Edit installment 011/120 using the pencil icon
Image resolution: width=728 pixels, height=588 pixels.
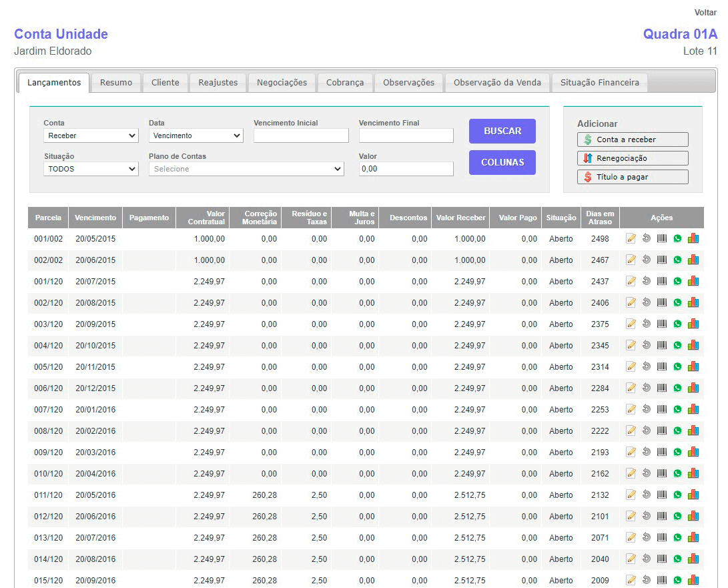(631, 495)
